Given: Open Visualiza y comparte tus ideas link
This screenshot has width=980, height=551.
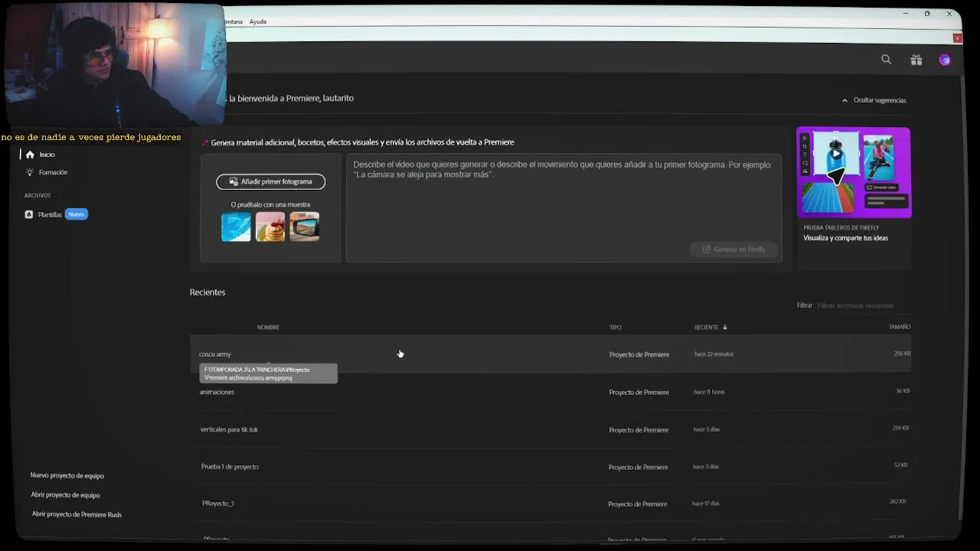Looking at the screenshot, I should pos(845,238).
